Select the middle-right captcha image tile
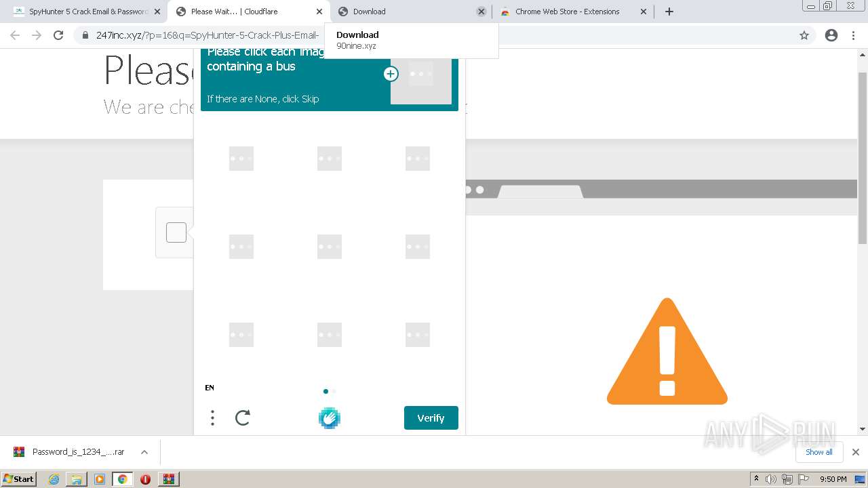Screen dimensions: 868x488 [x=418, y=247]
